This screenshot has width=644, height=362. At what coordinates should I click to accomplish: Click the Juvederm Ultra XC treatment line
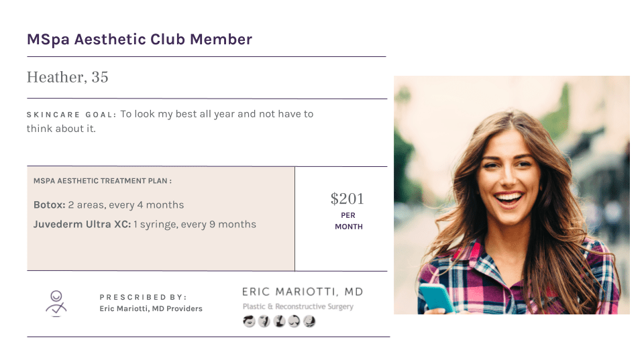pos(145,225)
